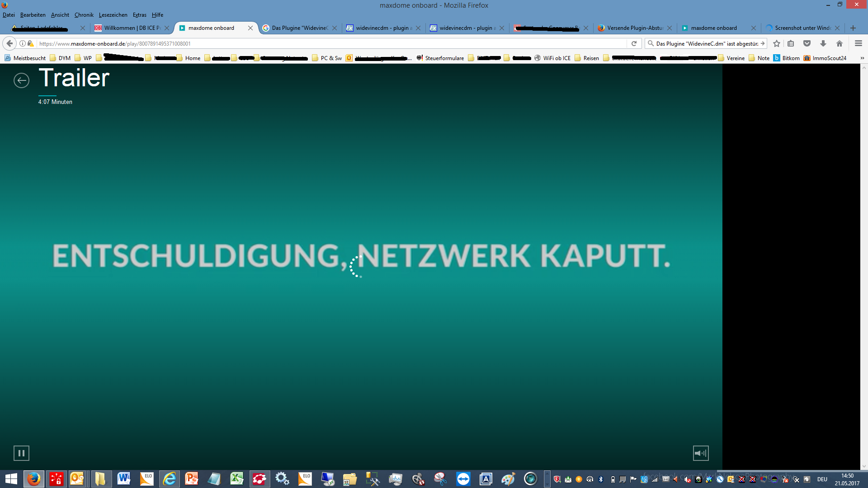Screen dimensions: 868x488
Task: Open the Steuerformulare bookmark
Action: pyautogui.click(x=440, y=58)
